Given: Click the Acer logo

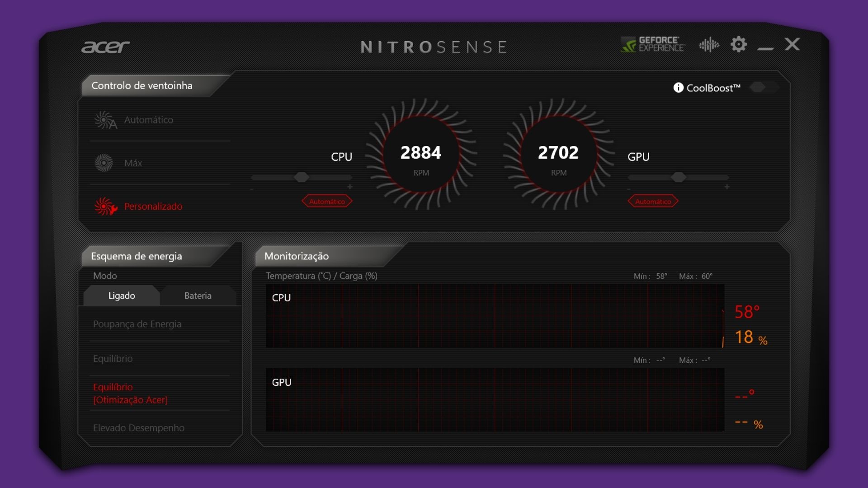Looking at the screenshot, I should (x=105, y=47).
